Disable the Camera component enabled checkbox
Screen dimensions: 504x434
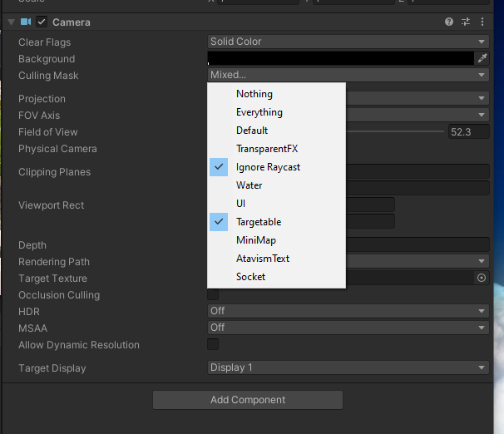click(42, 22)
